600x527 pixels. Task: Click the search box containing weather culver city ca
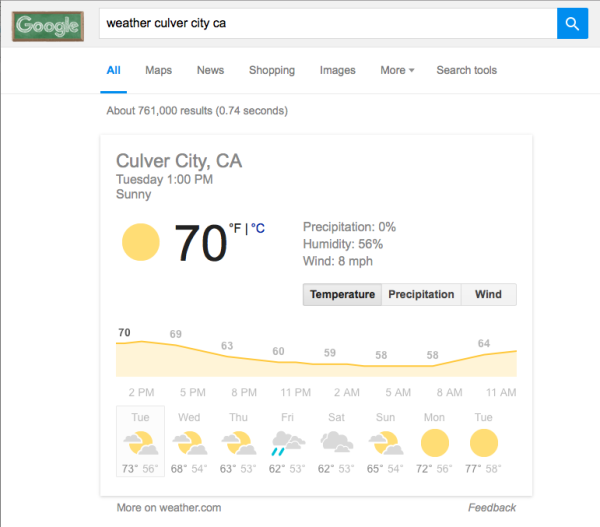point(328,23)
